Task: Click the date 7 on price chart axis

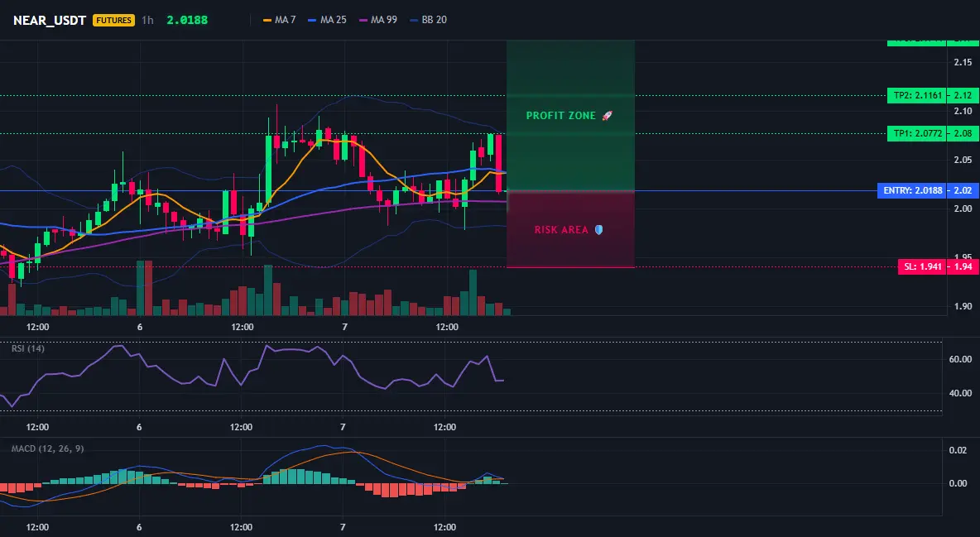Action: tap(344, 327)
